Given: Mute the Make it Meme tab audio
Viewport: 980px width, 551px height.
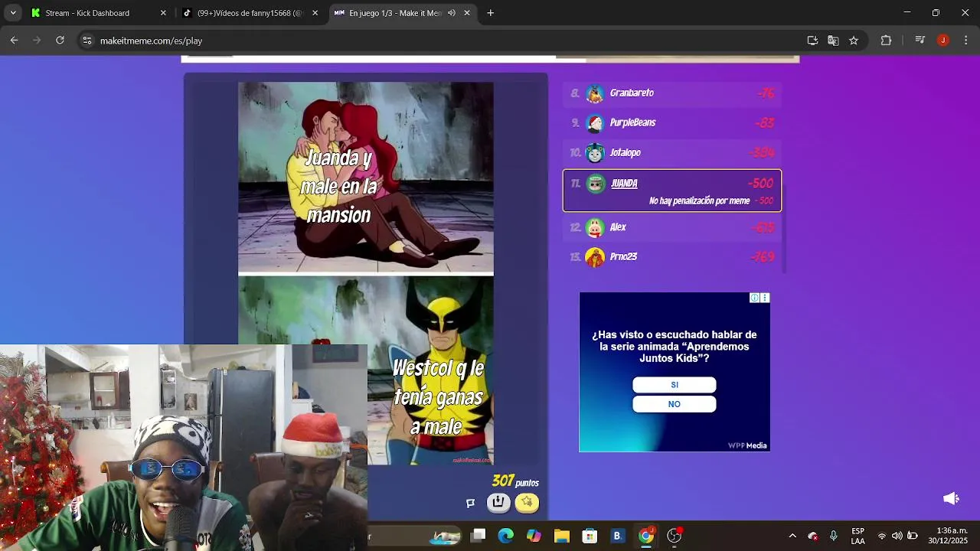Looking at the screenshot, I should coord(452,13).
